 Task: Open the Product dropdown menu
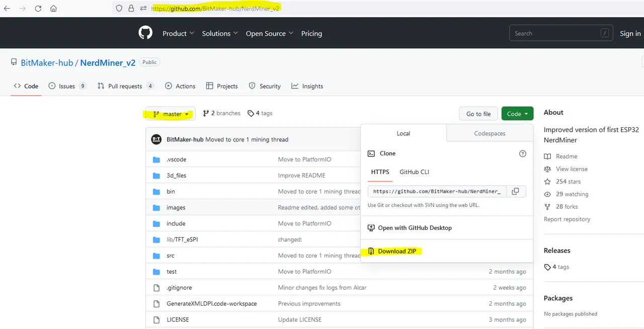(178, 34)
